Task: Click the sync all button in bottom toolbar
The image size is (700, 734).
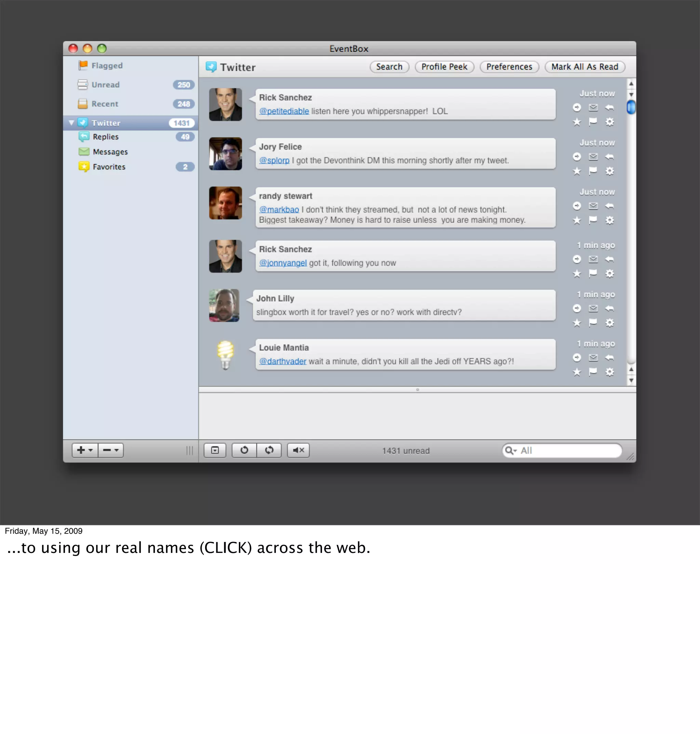Action: [x=269, y=450]
